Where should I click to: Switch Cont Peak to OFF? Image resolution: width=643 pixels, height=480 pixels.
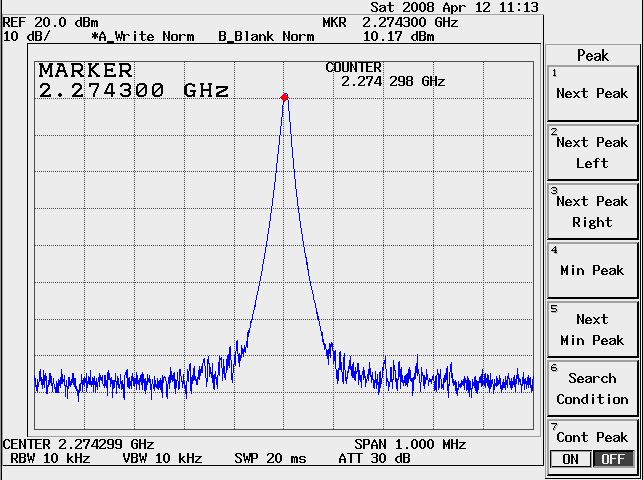614,459
